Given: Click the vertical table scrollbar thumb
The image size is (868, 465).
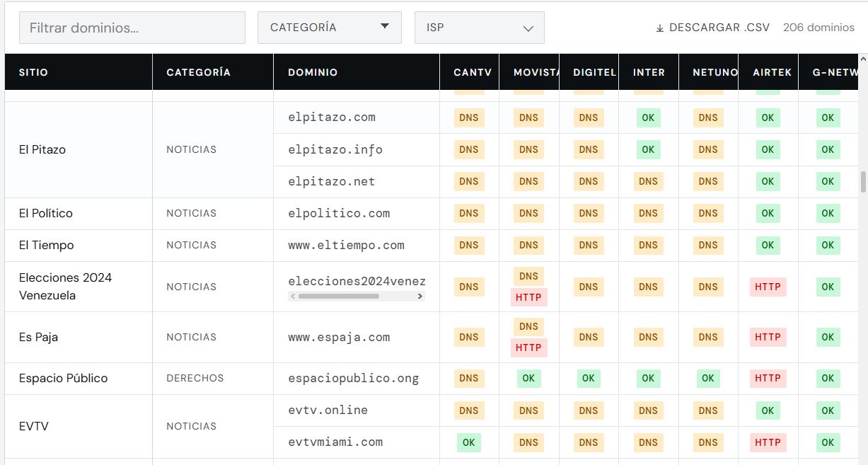Looking at the screenshot, I should (863, 182).
